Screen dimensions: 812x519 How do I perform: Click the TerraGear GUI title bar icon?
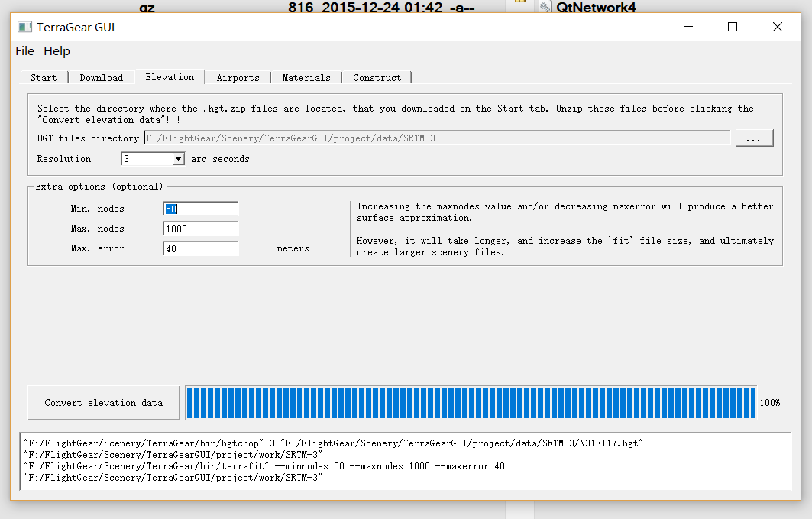click(x=24, y=27)
